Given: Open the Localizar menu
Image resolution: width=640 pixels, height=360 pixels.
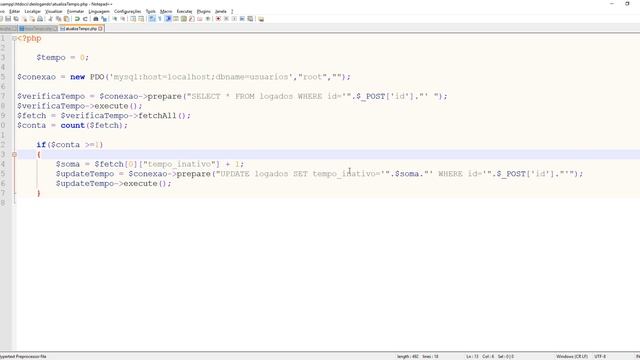Looking at the screenshot, I should 33,11.
